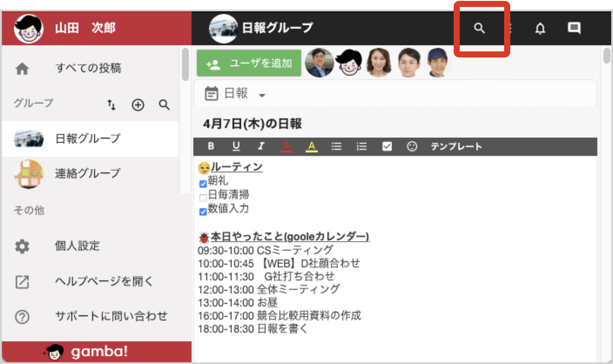Insert an emoji from editor toolbar

pos(412,146)
